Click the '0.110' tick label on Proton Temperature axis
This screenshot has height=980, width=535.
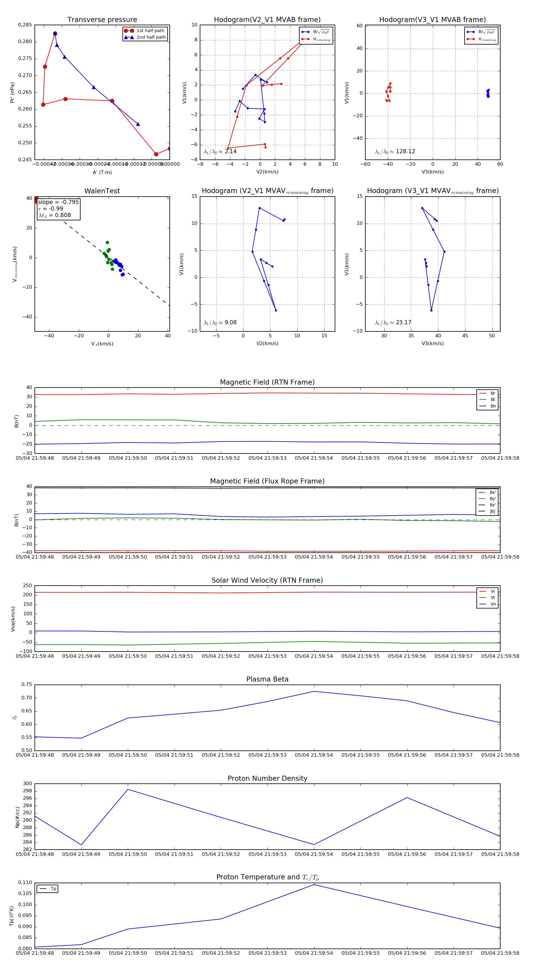25,883
